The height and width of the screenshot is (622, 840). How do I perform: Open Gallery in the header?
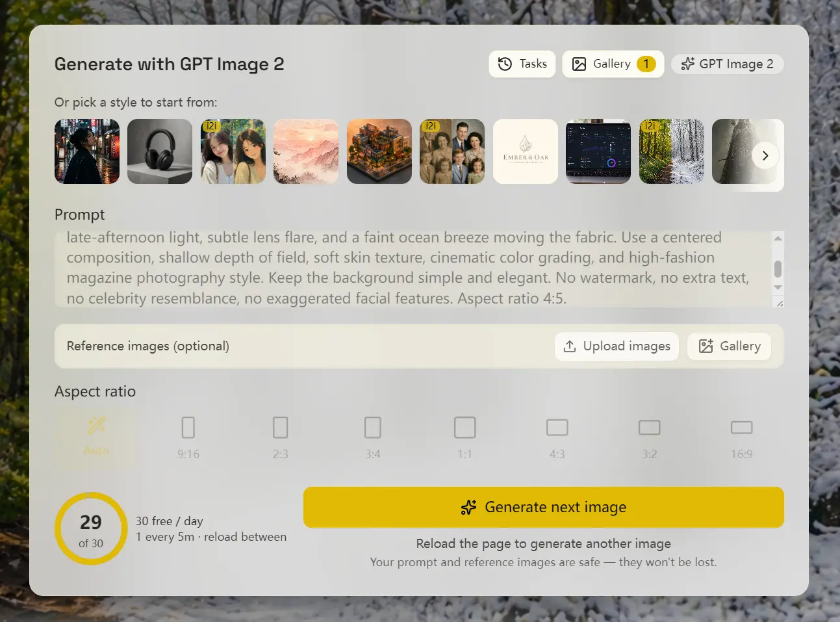[613, 64]
